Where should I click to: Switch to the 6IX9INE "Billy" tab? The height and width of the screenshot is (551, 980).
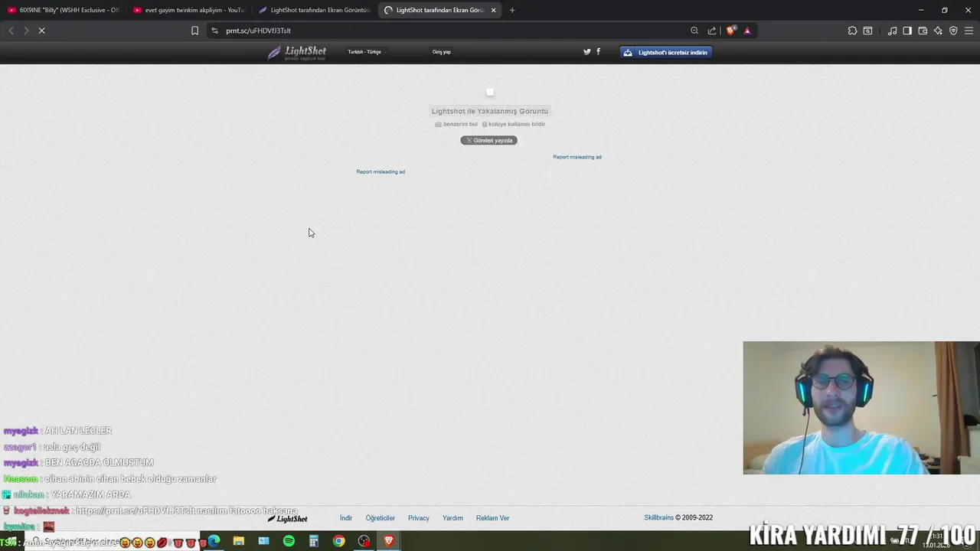point(63,10)
